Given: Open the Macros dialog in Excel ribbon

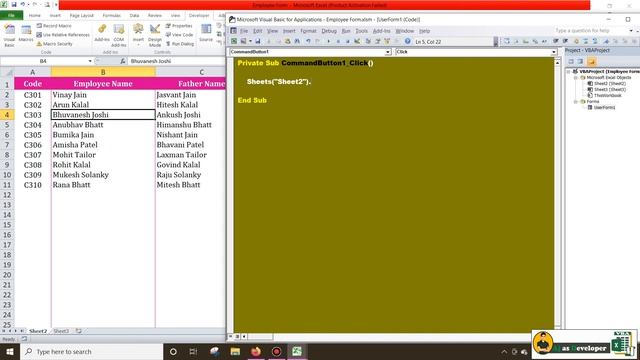Looking at the screenshot, I should [x=26, y=34].
